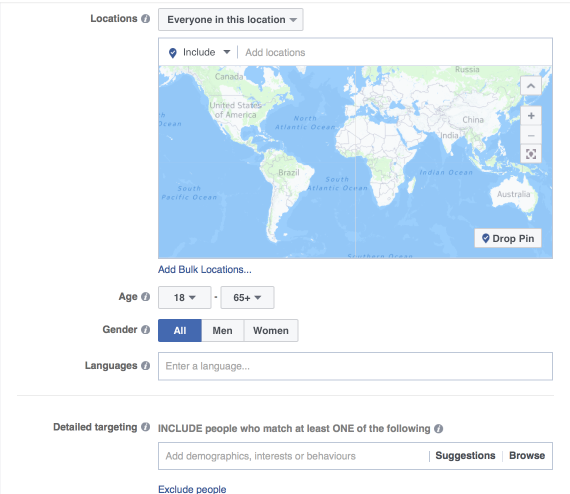Click United States of America on map

235,110
